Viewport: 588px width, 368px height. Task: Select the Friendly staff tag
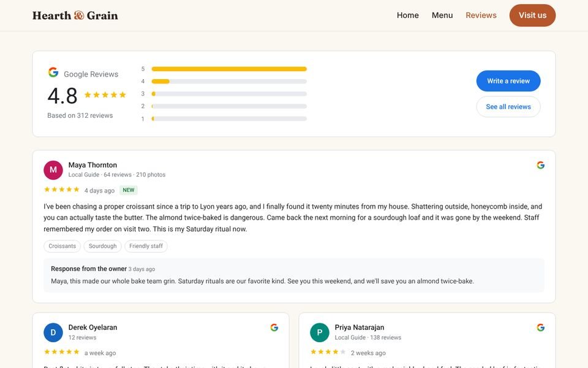(146, 246)
